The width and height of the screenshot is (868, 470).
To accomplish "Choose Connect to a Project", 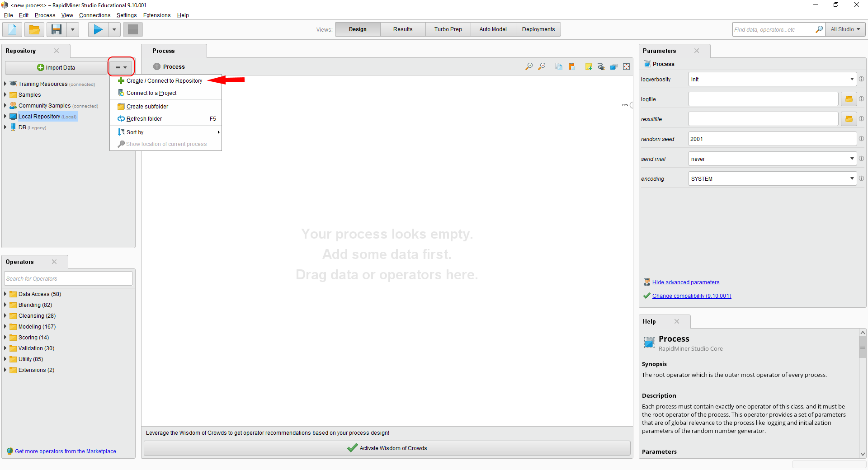I will pos(166,93).
